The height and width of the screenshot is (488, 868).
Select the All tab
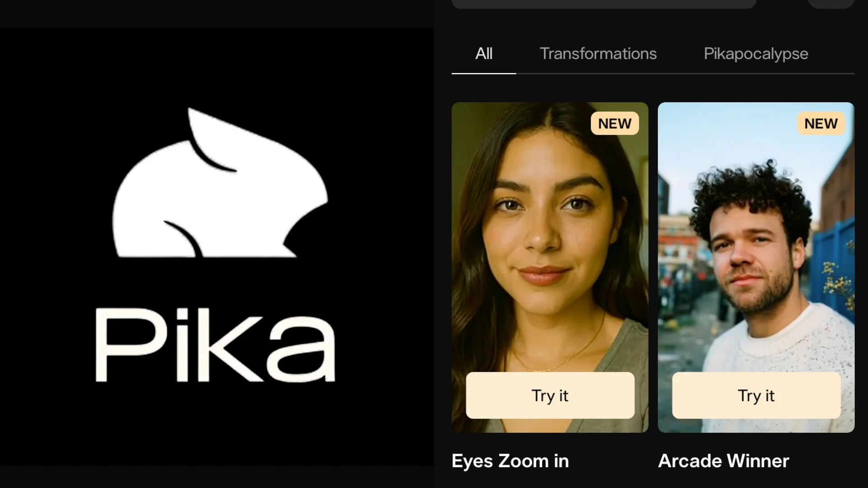tap(484, 54)
